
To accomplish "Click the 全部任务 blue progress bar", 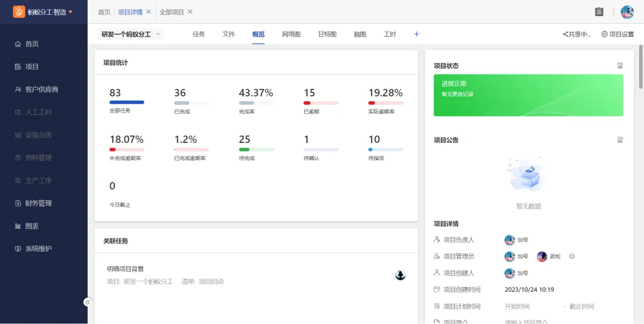I will pyautogui.click(x=126, y=102).
